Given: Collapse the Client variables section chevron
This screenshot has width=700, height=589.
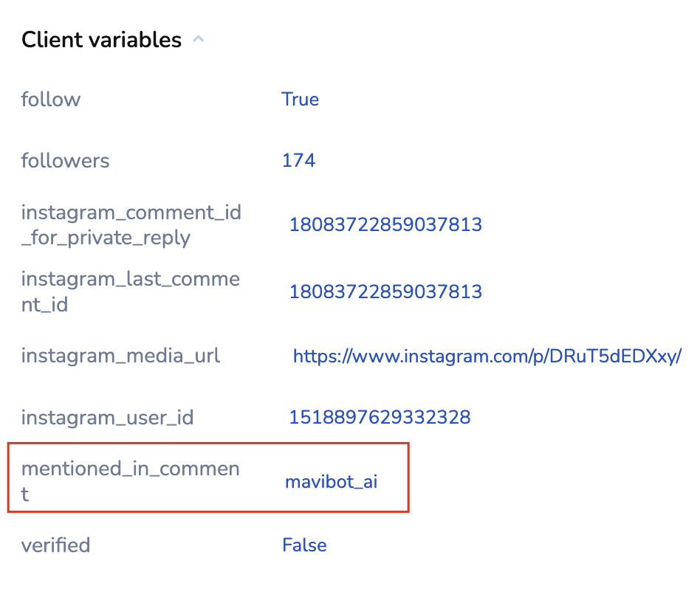Looking at the screenshot, I should coord(198,40).
